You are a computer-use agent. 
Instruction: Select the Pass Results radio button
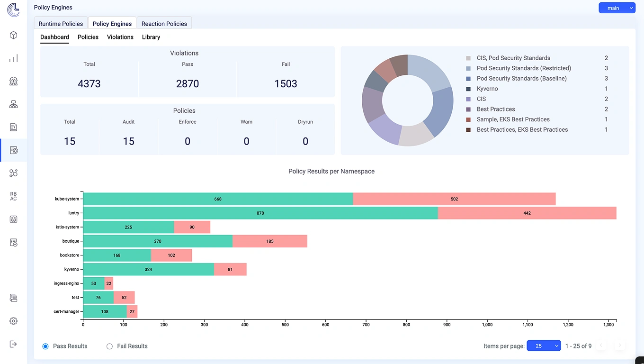(45, 346)
